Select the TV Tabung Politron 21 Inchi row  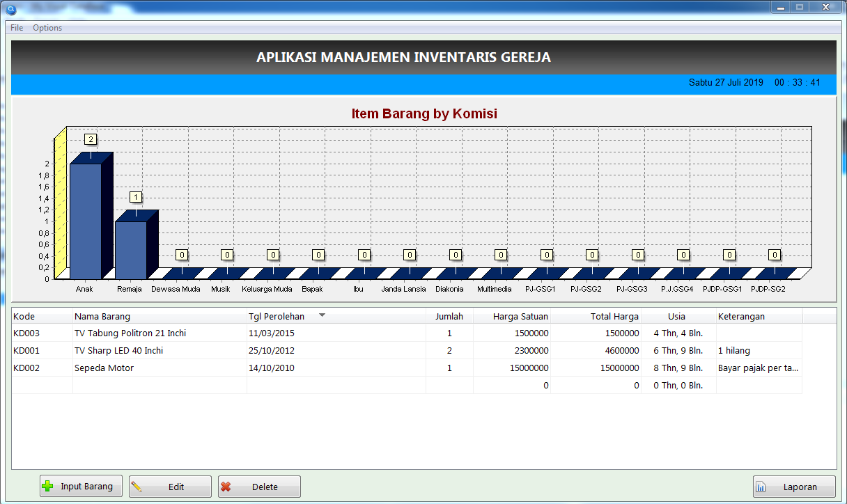click(x=139, y=333)
